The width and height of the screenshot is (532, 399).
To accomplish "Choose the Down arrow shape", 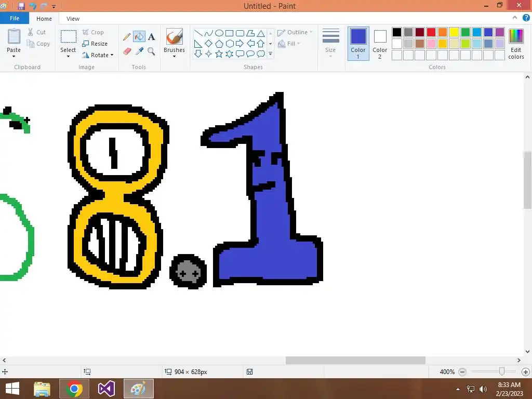I will (x=198, y=54).
